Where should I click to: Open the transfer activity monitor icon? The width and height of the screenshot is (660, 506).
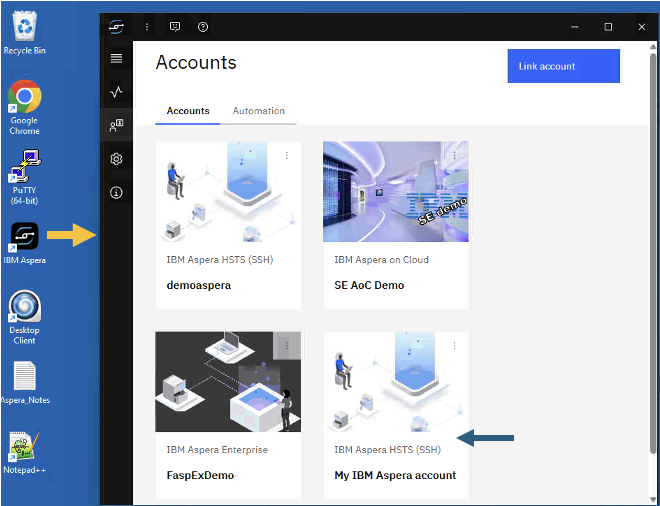117,91
